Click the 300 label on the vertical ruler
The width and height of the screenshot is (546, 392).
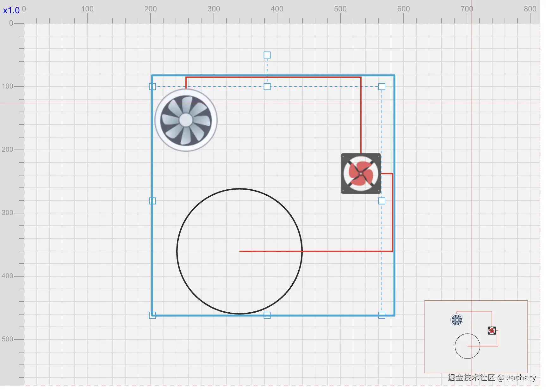8,213
